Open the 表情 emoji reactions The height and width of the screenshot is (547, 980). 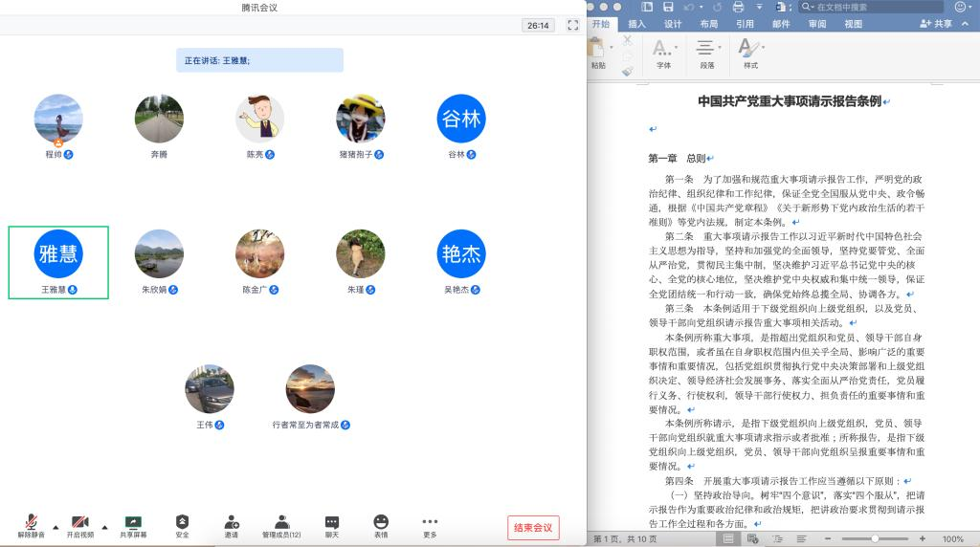point(381,522)
